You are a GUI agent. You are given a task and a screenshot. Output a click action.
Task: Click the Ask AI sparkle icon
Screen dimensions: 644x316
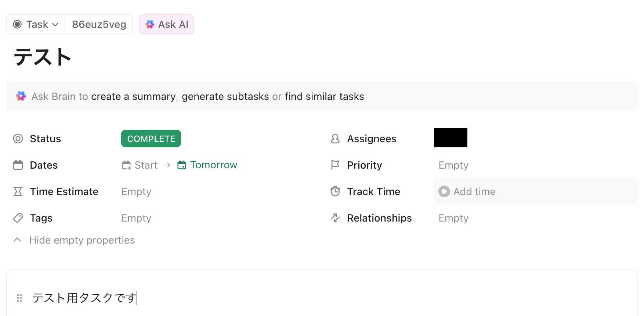tap(150, 24)
